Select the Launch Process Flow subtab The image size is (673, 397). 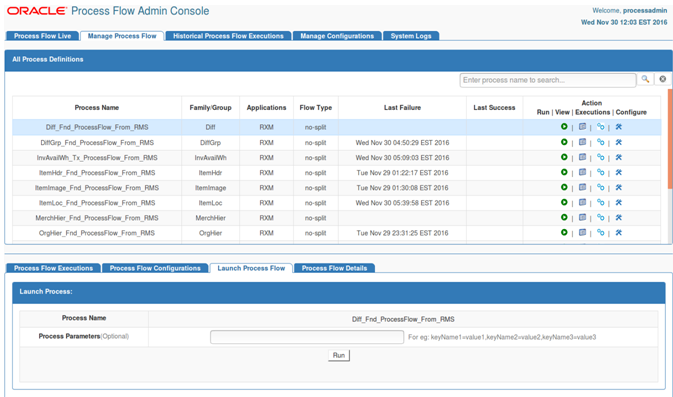point(251,268)
